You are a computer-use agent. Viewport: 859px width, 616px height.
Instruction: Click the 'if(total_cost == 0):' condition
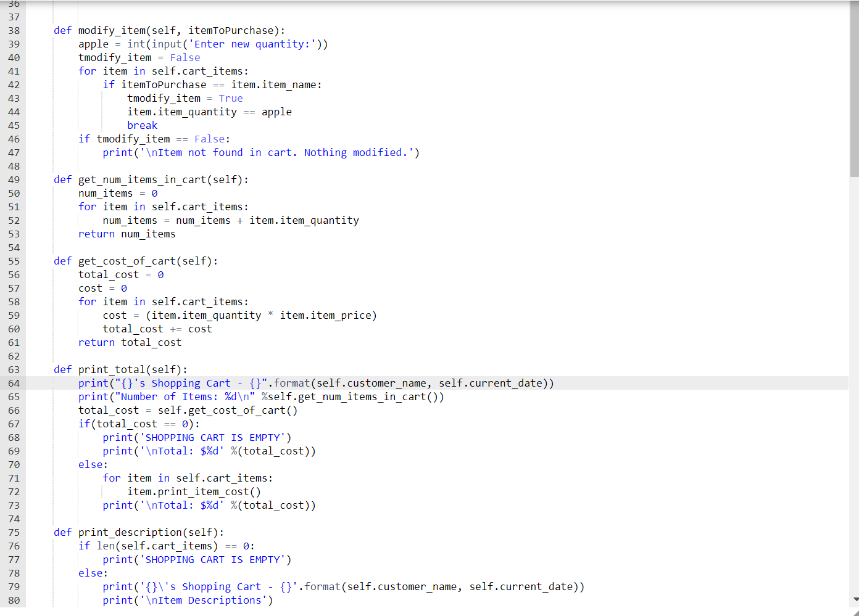pos(139,424)
